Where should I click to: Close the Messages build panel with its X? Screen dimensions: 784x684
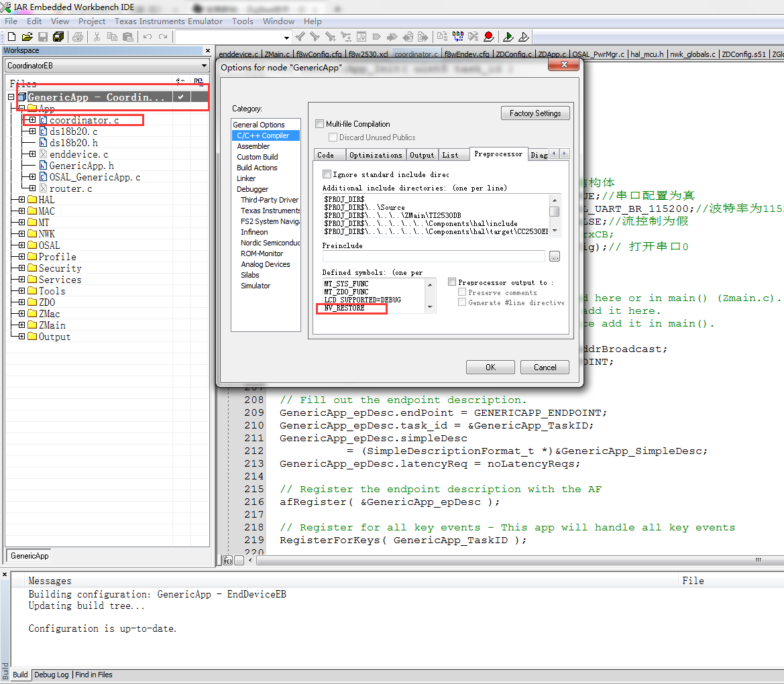5,575
